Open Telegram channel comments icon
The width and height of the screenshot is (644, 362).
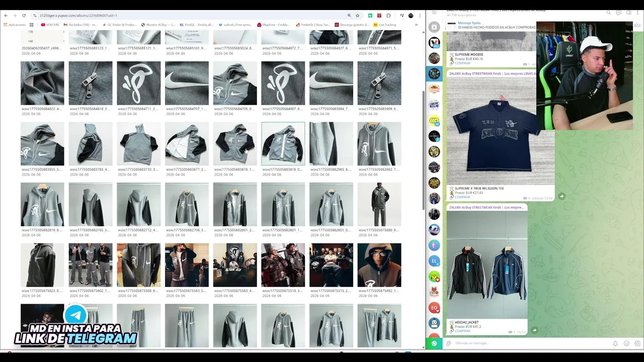pos(618,13)
